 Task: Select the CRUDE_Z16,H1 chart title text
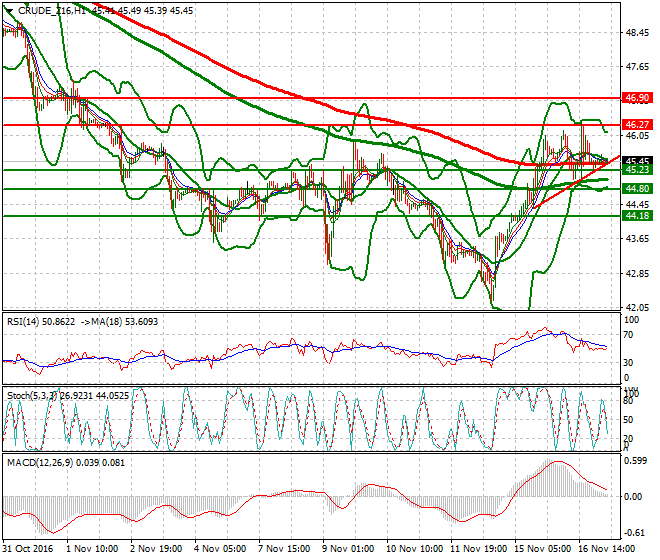52,11
